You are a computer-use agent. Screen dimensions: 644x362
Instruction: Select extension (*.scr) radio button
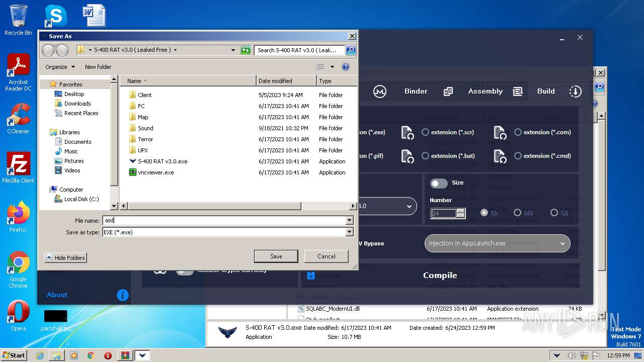tap(425, 132)
